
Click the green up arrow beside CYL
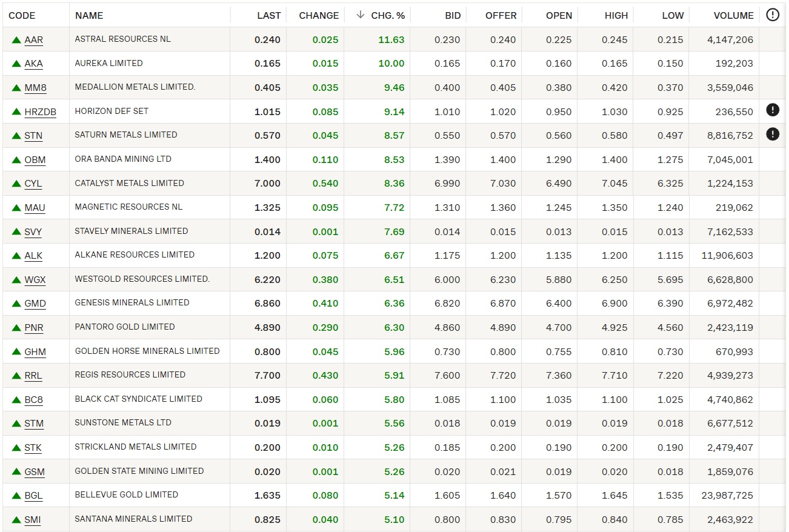pyautogui.click(x=16, y=184)
